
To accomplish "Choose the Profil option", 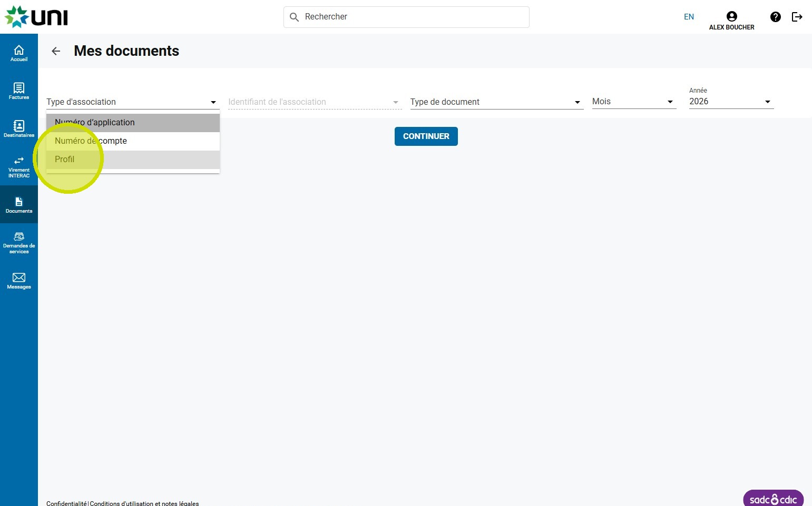I will point(133,160).
